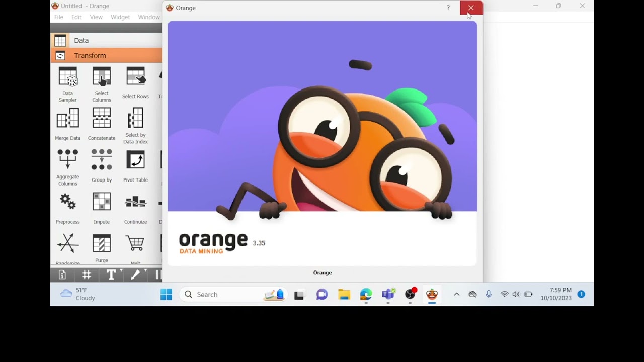The width and height of the screenshot is (644, 362).
Task: Open the Select Rows widget
Action: [x=135, y=83]
